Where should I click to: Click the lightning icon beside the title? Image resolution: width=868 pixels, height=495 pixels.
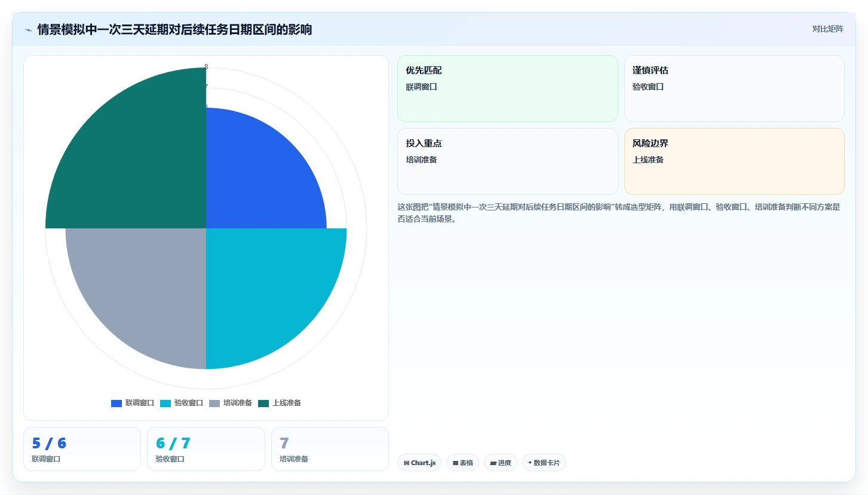[x=28, y=30]
